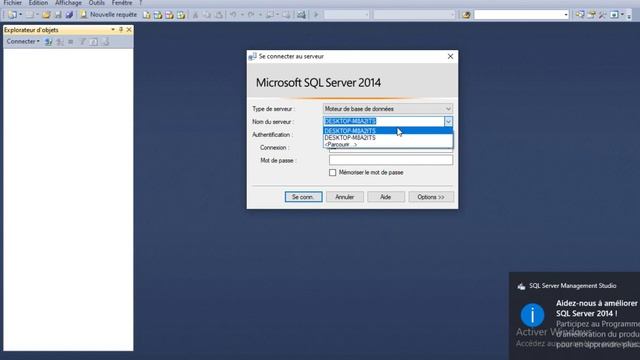
Task: Click the Disconnect icon in Object Explorer toolbar
Action: (60, 42)
